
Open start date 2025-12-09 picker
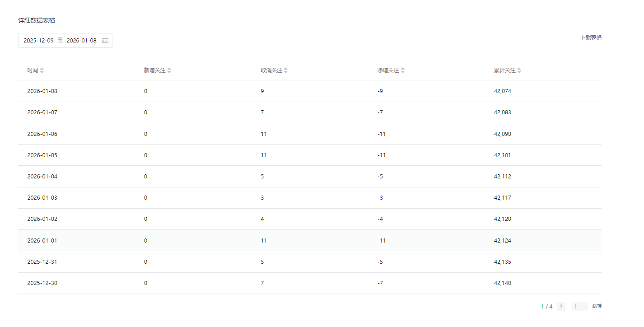tap(38, 41)
